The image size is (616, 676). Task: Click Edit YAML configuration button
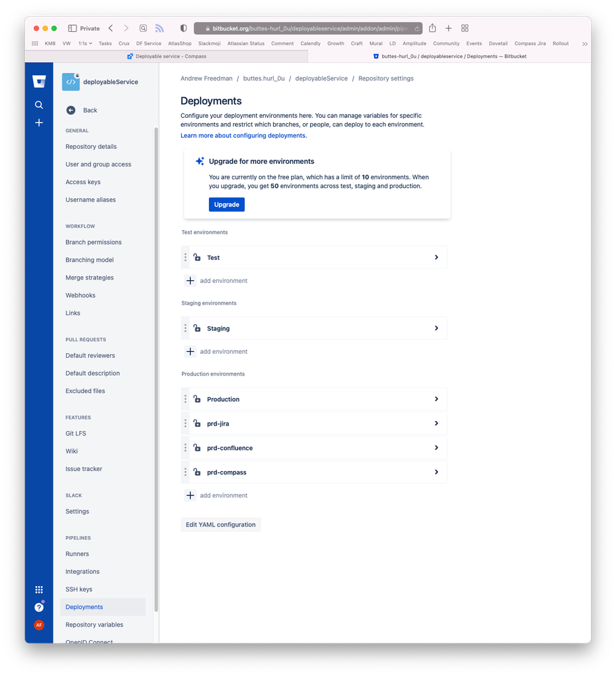220,524
